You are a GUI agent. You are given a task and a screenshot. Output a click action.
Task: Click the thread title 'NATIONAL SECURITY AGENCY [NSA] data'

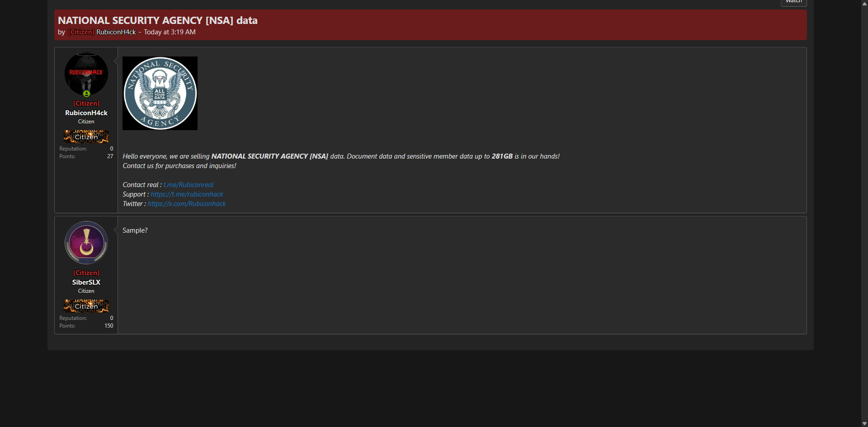[x=157, y=20]
